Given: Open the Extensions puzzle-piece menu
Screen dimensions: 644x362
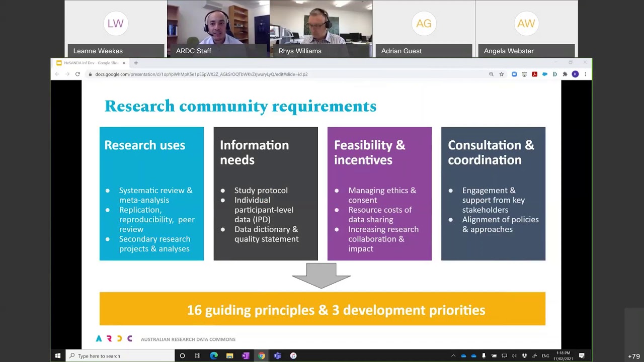Looking at the screenshot, I should coord(565,74).
